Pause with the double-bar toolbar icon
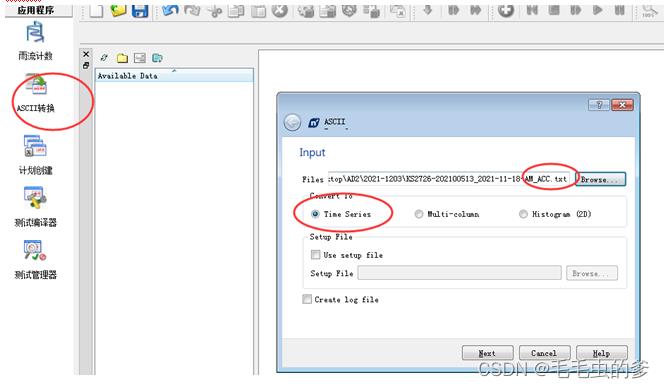 [x=620, y=10]
